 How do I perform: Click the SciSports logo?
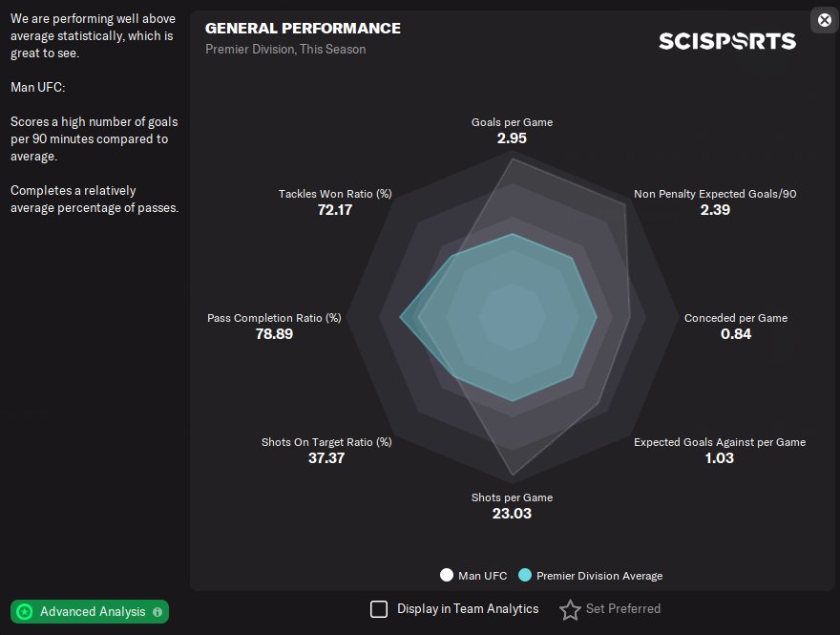(727, 41)
